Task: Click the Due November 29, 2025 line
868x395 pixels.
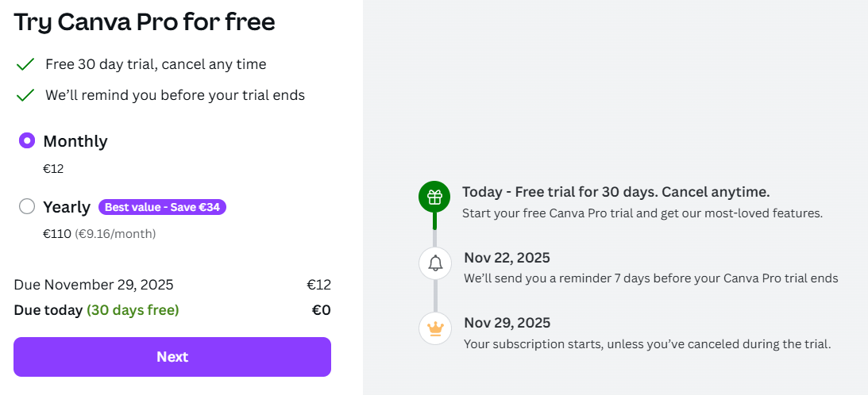Action: click(94, 285)
